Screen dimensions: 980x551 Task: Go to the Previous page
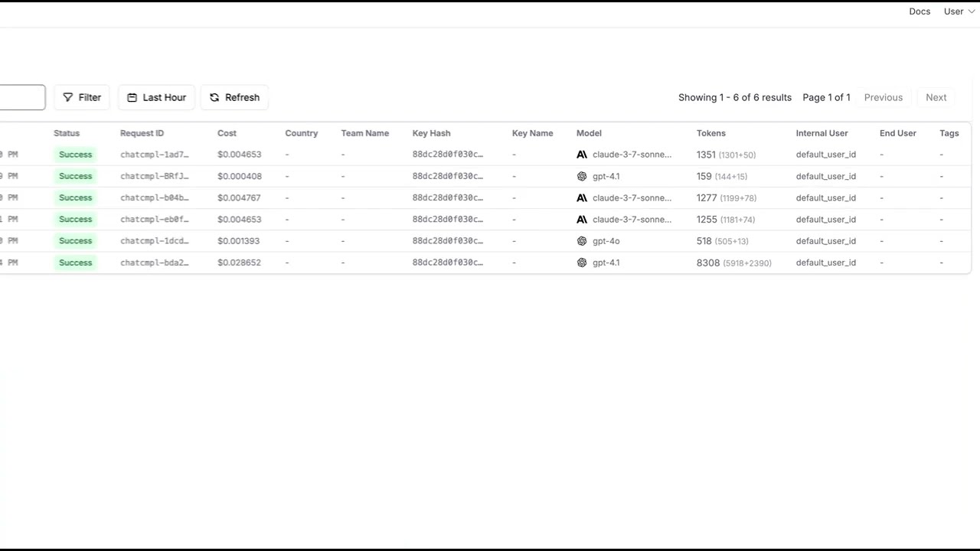coord(884,97)
